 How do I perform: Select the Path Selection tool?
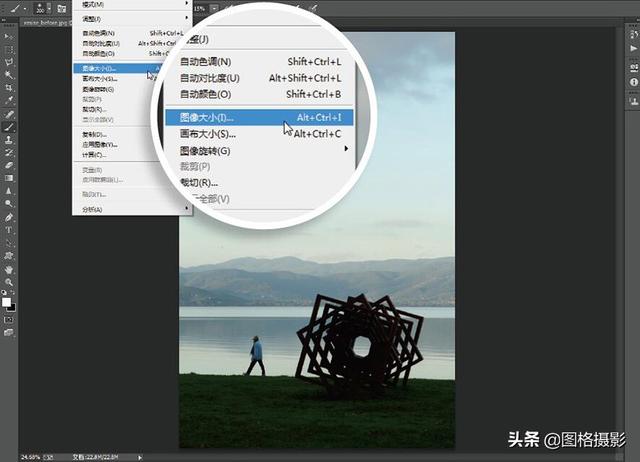click(x=9, y=243)
